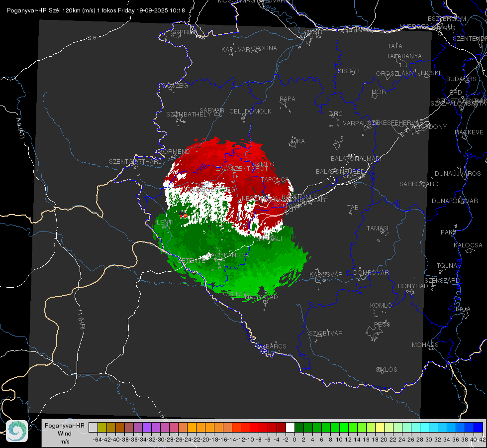The height and width of the screenshot is (448, 487).
Task: Pick the purple -34 m/s legend swatch
Action: pyautogui.click(x=147, y=428)
